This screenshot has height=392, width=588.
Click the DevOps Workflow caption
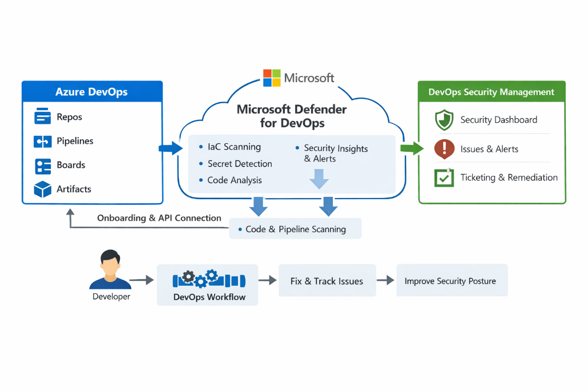(x=210, y=297)
